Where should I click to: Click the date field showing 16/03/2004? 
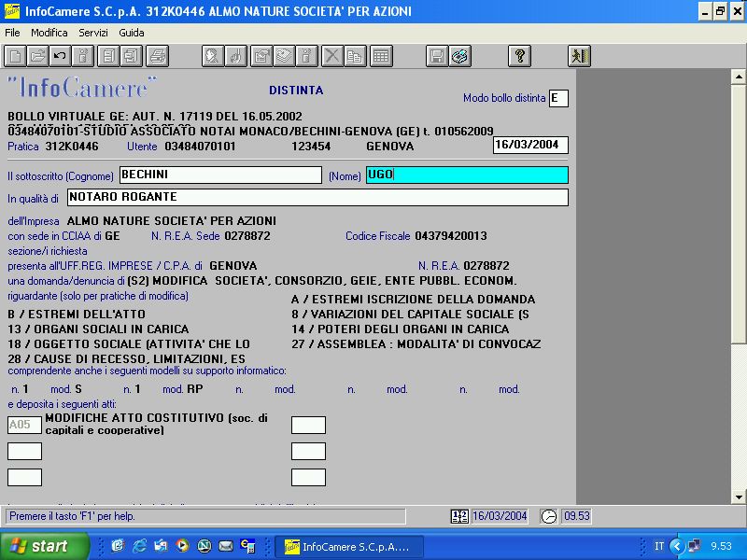(x=530, y=145)
